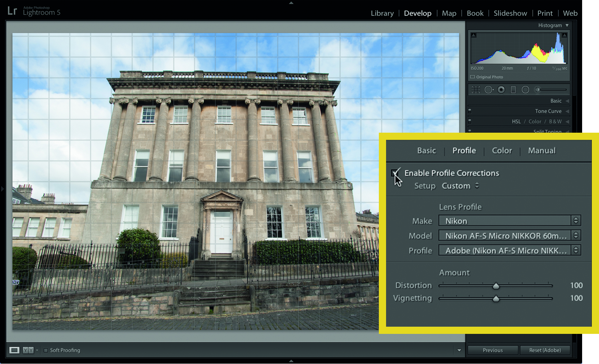The image size is (599, 364).
Task: Switch to Manual lens corrections tab
Action: (x=542, y=151)
